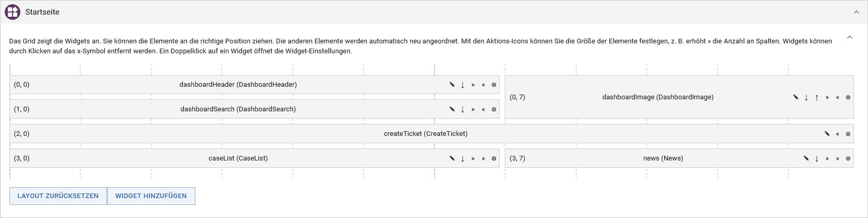Select the createTicket widget row

(432, 134)
